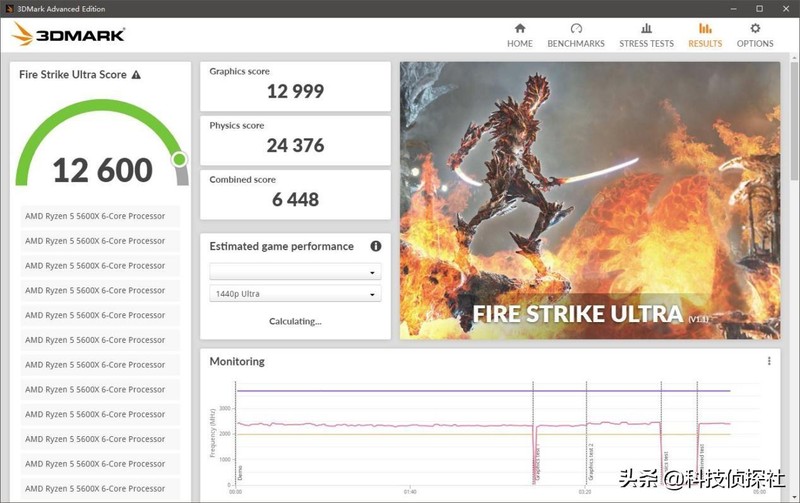Click the Graphics test 2 timeline marker

click(591, 462)
